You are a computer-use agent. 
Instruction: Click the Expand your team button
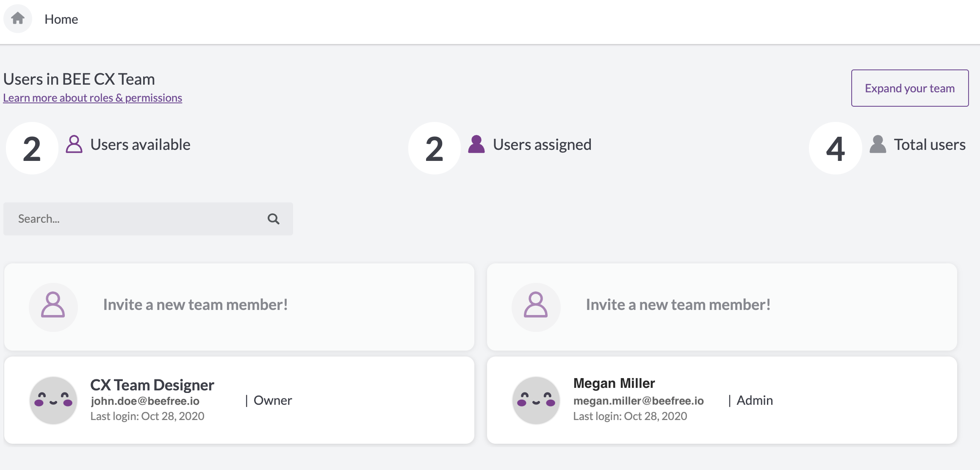[x=910, y=88]
